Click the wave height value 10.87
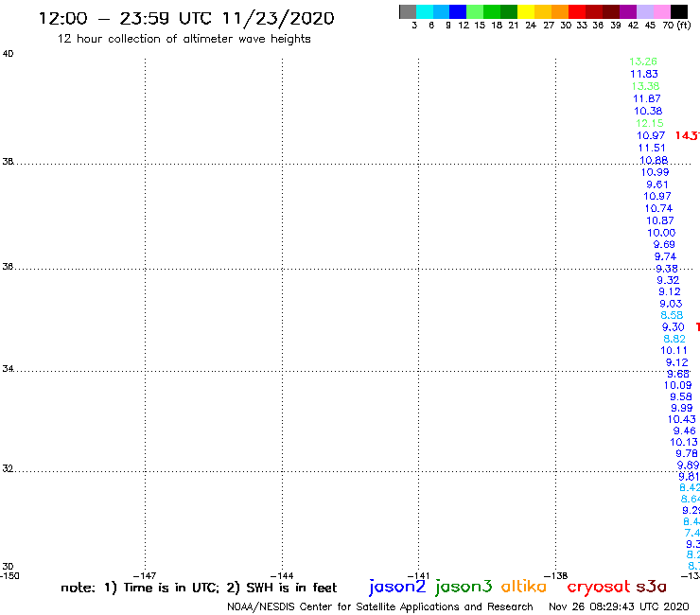Image resolution: width=700 pixels, height=615 pixels. [660, 220]
